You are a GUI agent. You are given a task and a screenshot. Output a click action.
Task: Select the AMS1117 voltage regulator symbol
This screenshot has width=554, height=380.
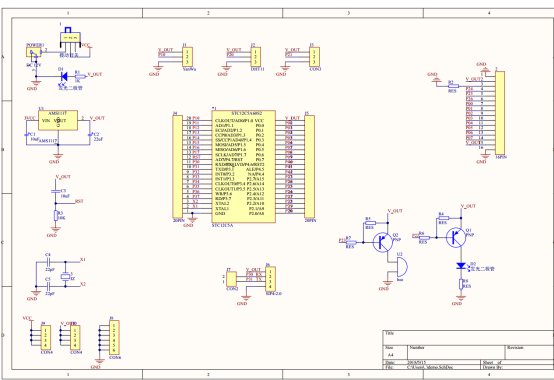58,120
